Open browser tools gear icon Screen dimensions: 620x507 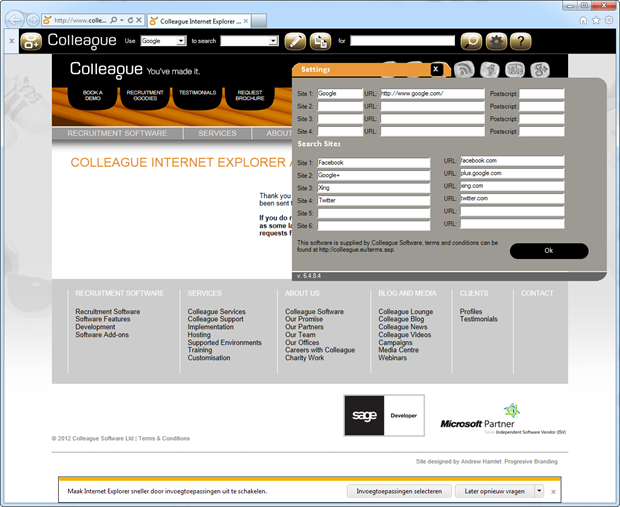coord(609,20)
